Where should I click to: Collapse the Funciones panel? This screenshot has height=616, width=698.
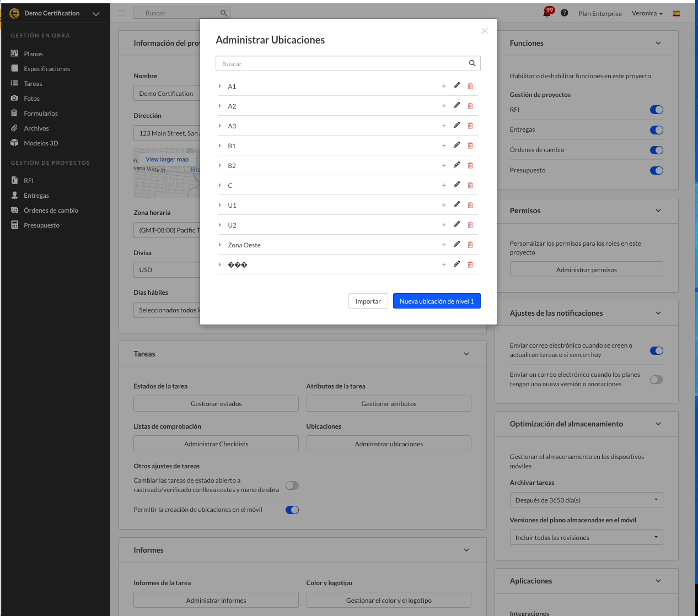[658, 43]
